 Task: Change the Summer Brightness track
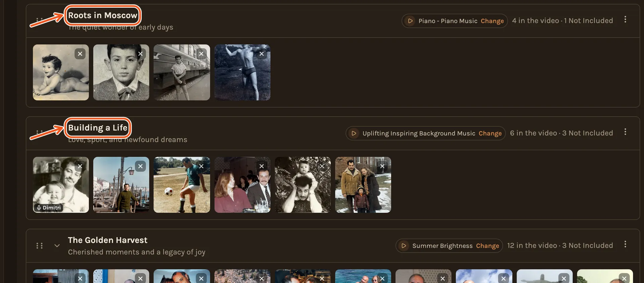(x=487, y=246)
